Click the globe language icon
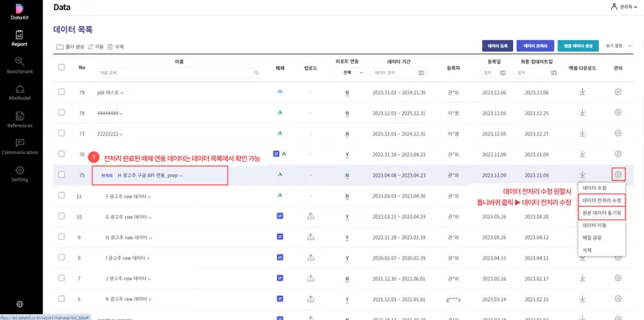The image size is (644, 320). click(20, 304)
